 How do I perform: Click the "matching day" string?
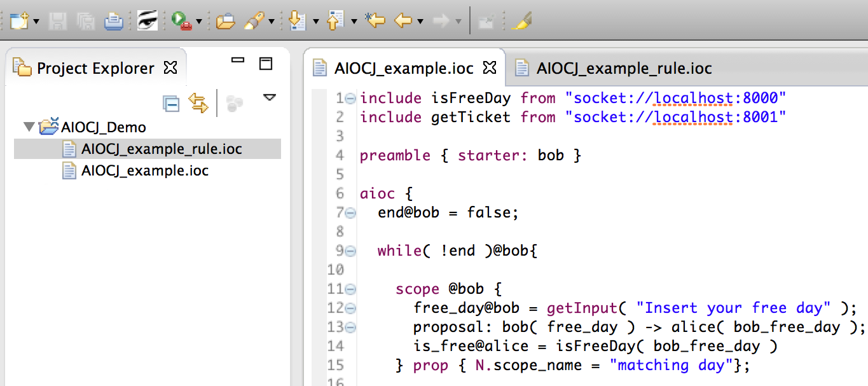coord(671,365)
